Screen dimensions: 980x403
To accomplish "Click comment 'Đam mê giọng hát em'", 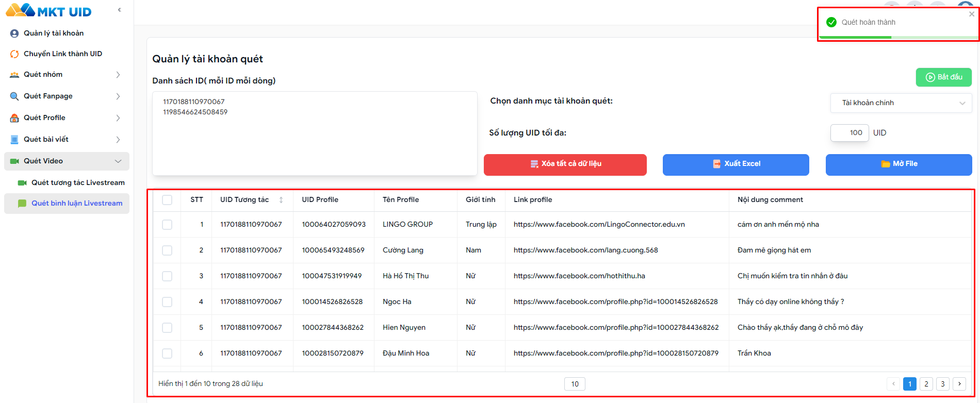I will [774, 250].
